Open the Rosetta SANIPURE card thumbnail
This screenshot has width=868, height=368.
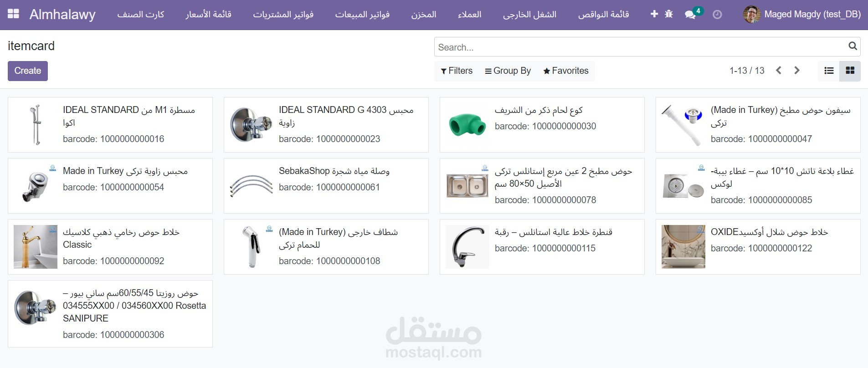click(36, 308)
